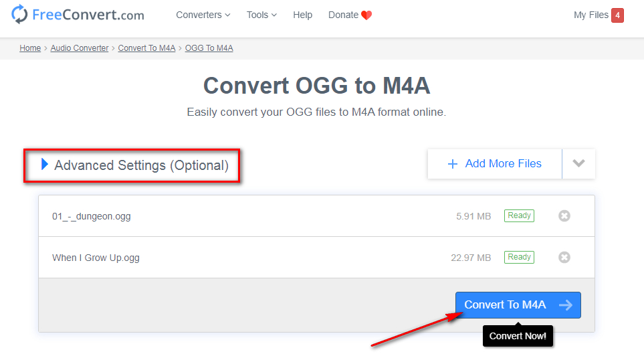Click the Ready badge for When I Grow Up.ogg

[x=519, y=257]
